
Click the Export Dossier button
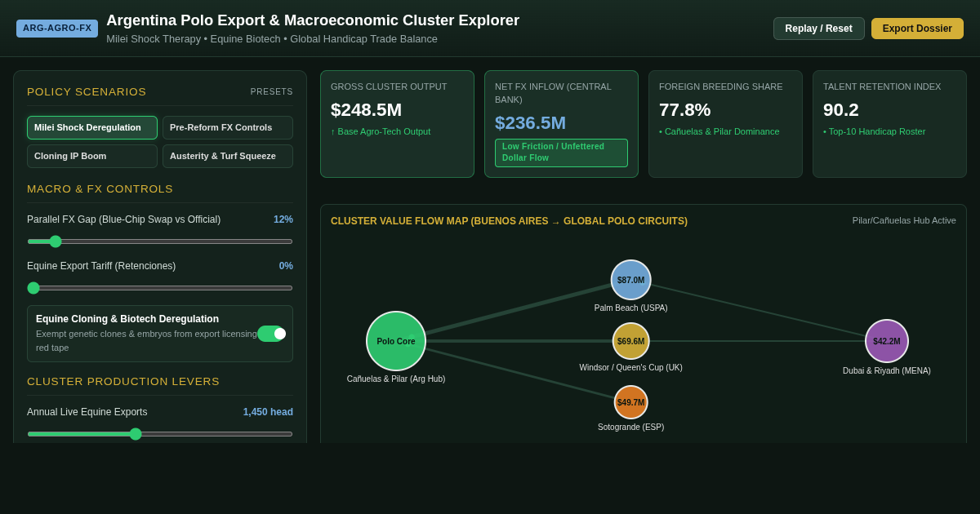point(917,29)
